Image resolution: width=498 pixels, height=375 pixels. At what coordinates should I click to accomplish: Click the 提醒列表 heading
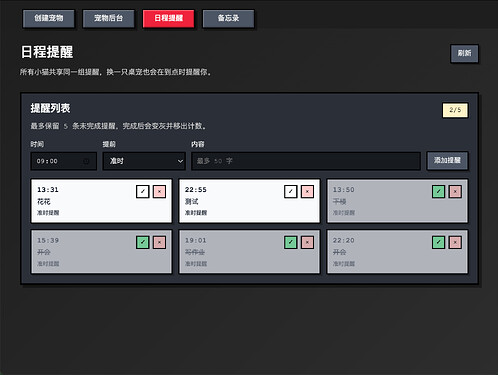pyautogui.click(x=50, y=108)
